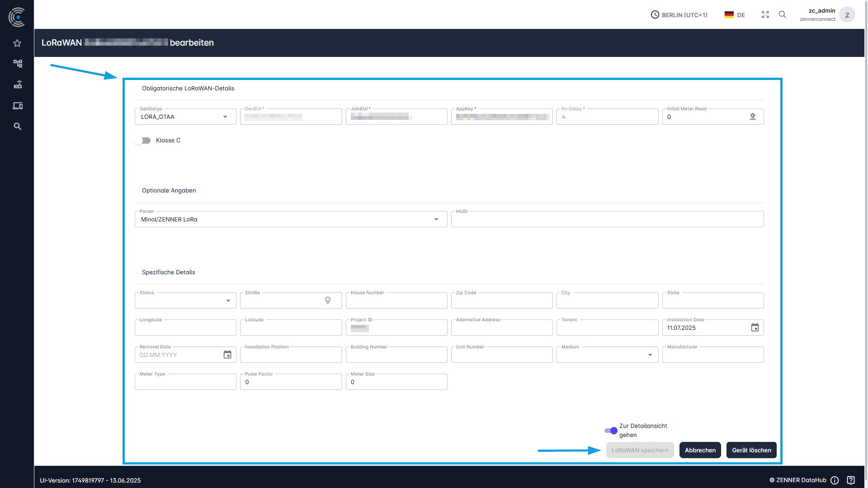Click the favorites star sidebar icon
The image size is (868, 488).
tap(17, 43)
